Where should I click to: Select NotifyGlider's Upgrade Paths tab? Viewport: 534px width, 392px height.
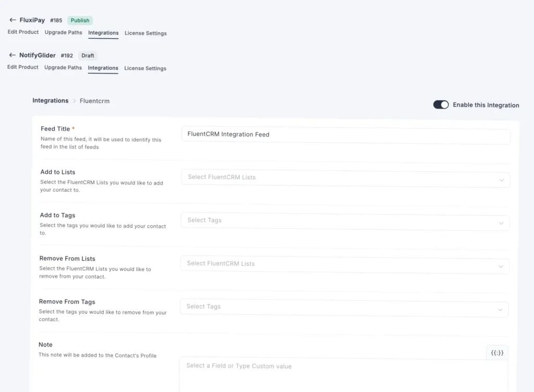point(63,68)
